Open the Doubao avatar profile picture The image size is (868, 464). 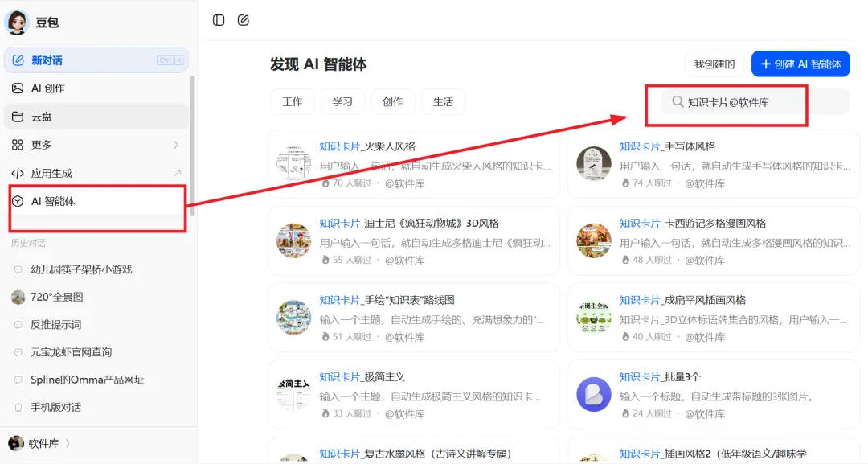17,23
